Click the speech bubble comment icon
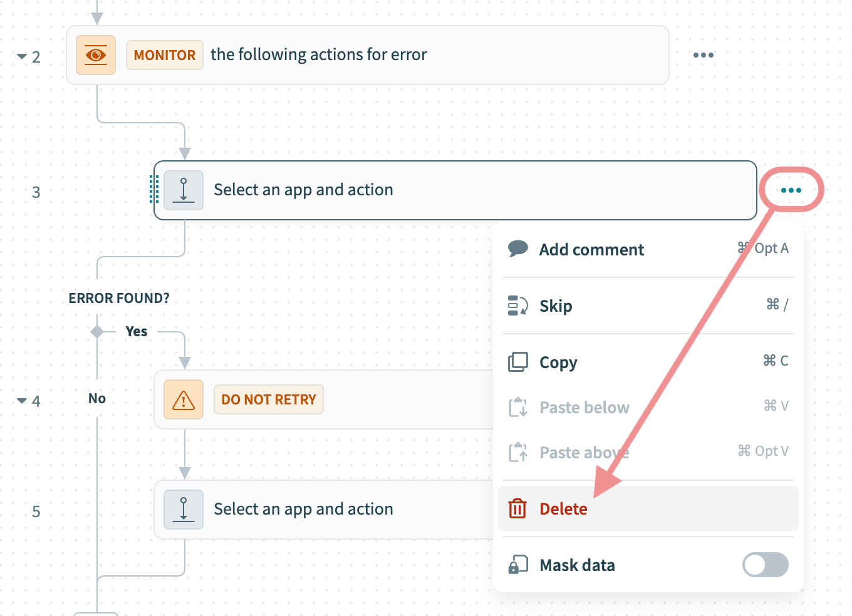 pos(517,249)
